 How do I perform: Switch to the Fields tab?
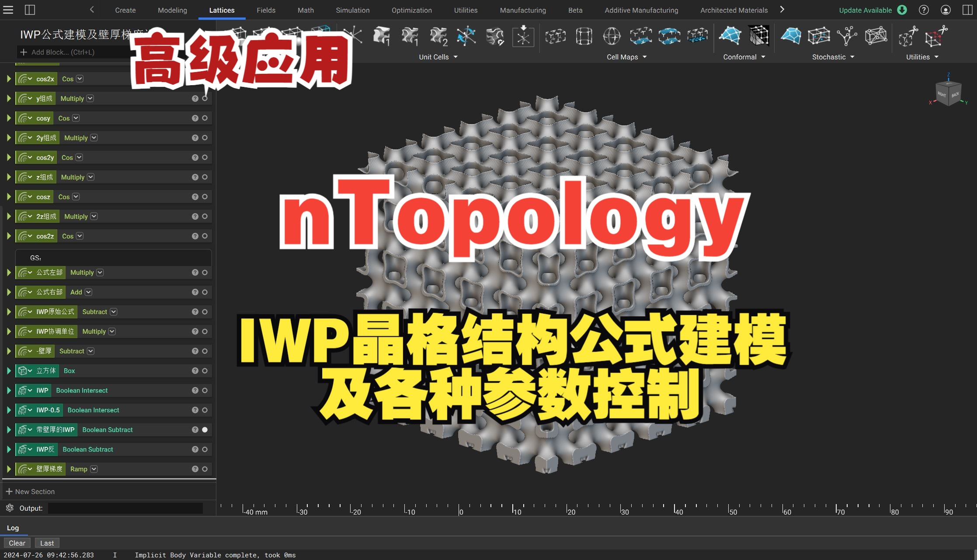point(266,10)
